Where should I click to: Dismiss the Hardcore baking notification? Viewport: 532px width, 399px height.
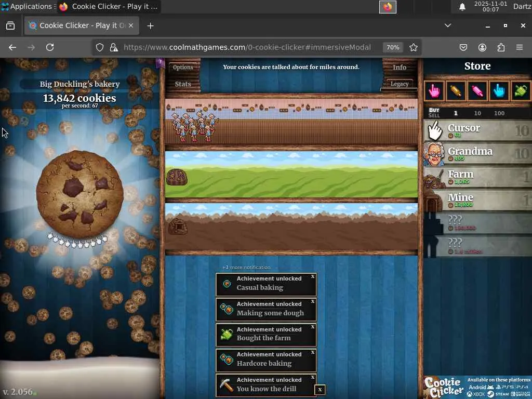[312, 352]
